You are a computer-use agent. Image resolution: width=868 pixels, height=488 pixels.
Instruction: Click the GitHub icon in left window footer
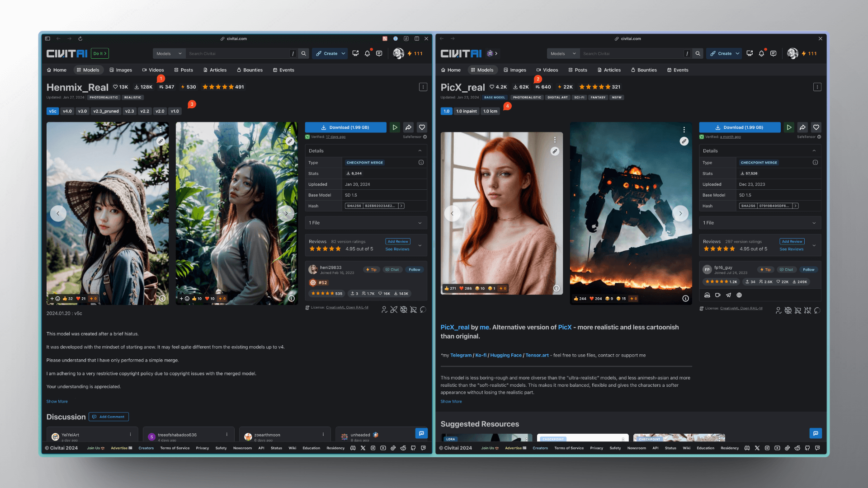pyautogui.click(x=413, y=448)
